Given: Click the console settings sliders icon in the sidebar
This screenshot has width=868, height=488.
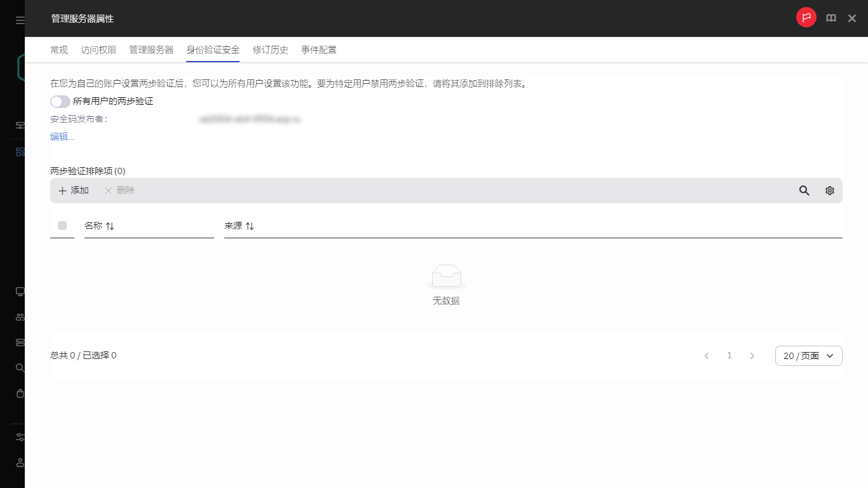Looking at the screenshot, I should (x=18, y=437).
